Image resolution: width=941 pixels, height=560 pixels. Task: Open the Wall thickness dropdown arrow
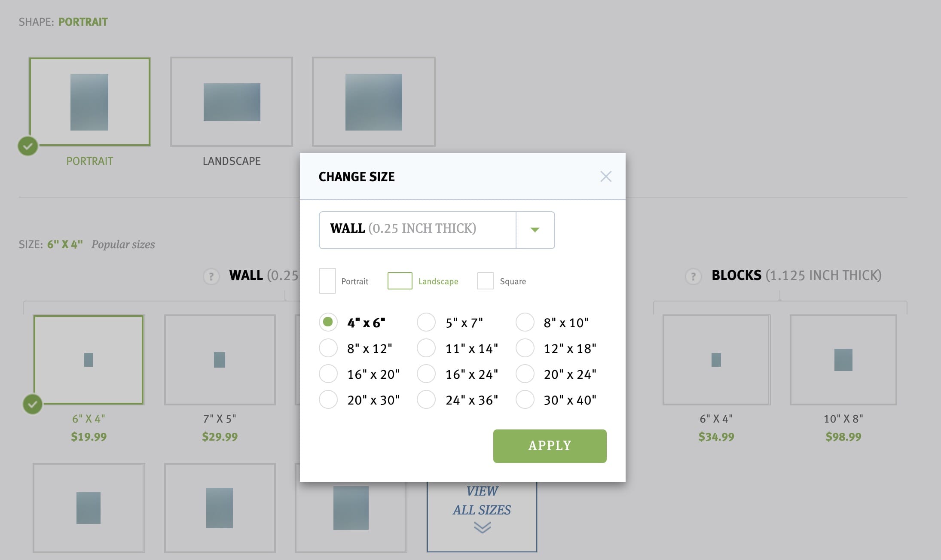tap(535, 230)
